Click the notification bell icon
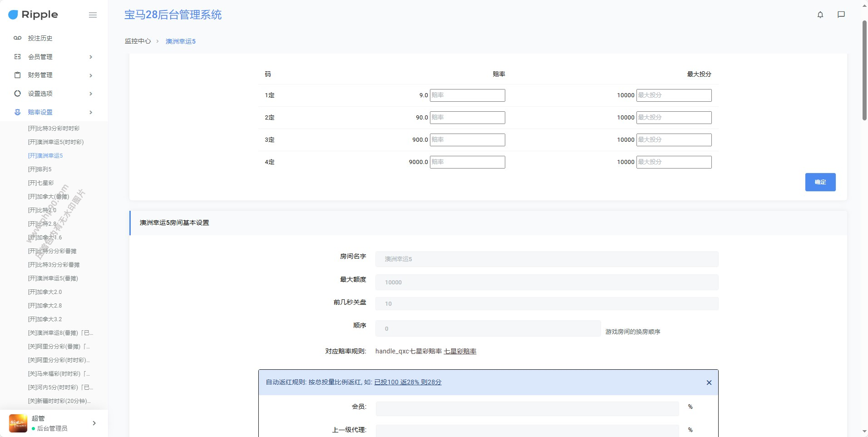This screenshot has width=868, height=437. click(x=820, y=15)
